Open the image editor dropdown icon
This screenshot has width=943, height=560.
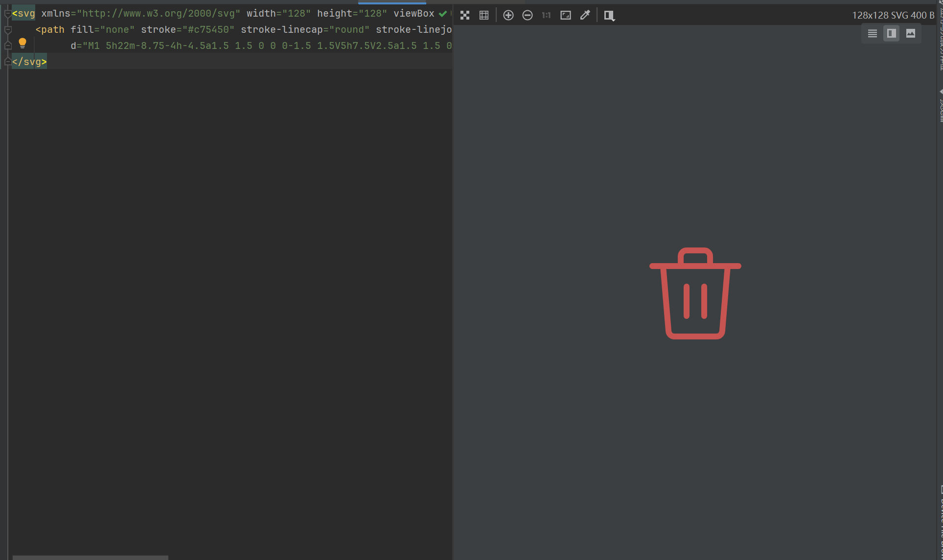click(x=609, y=16)
